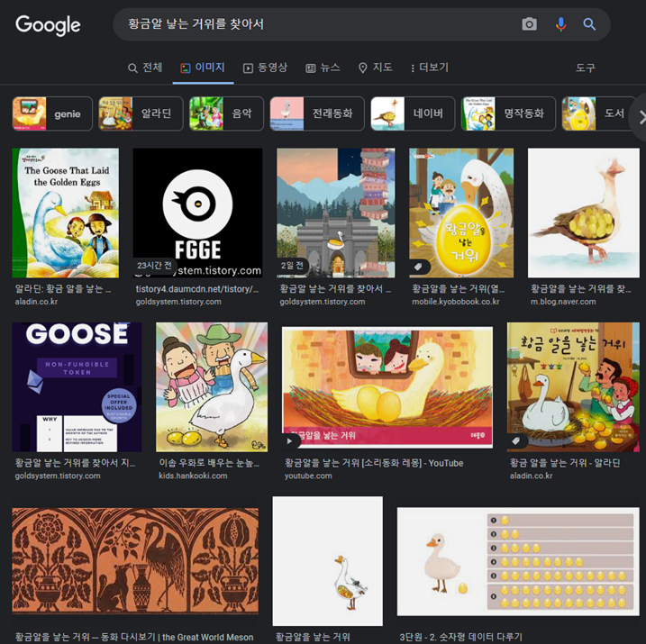Open the 뉴스 tab
Viewport: 646px width, 644px height.
click(323, 68)
